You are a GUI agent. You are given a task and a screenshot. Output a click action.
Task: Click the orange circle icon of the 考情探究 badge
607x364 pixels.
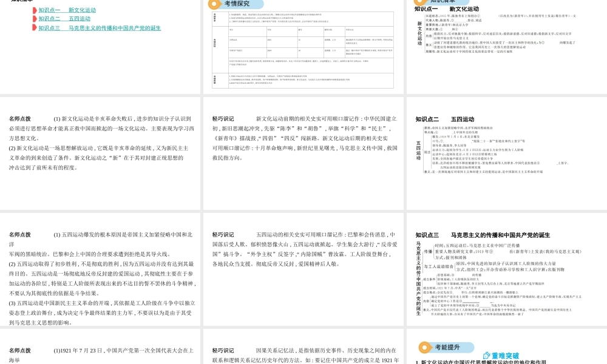pos(214,4)
